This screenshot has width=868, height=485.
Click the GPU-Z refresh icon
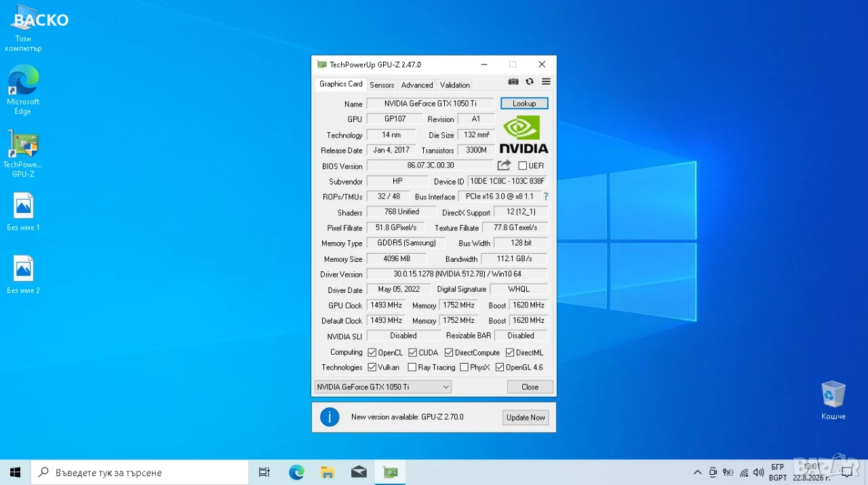(x=530, y=81)
